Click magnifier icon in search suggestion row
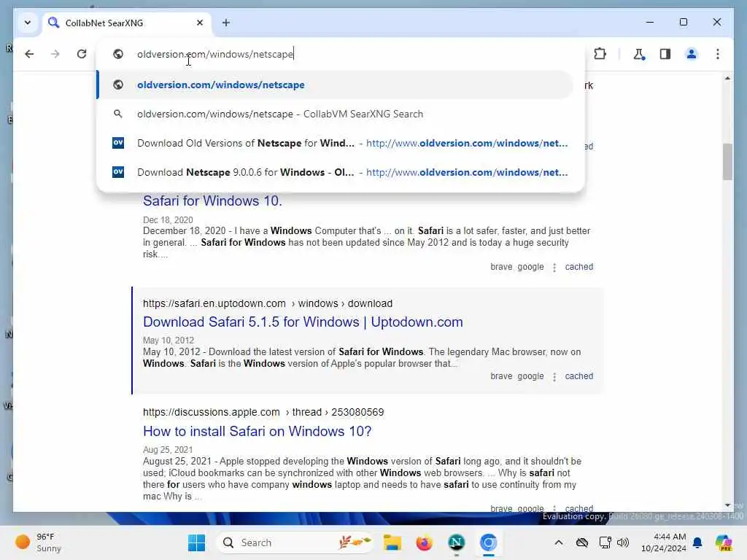The image size is (747, 560). (117, 114)
